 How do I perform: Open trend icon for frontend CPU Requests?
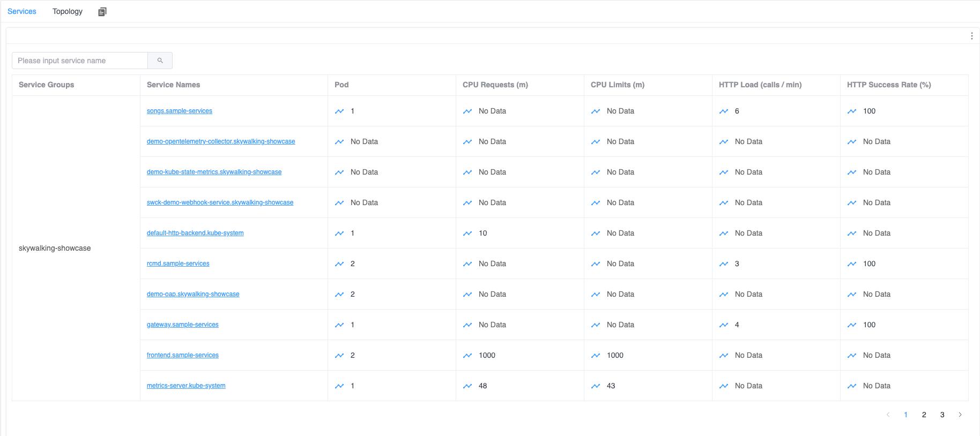(467, 356)
